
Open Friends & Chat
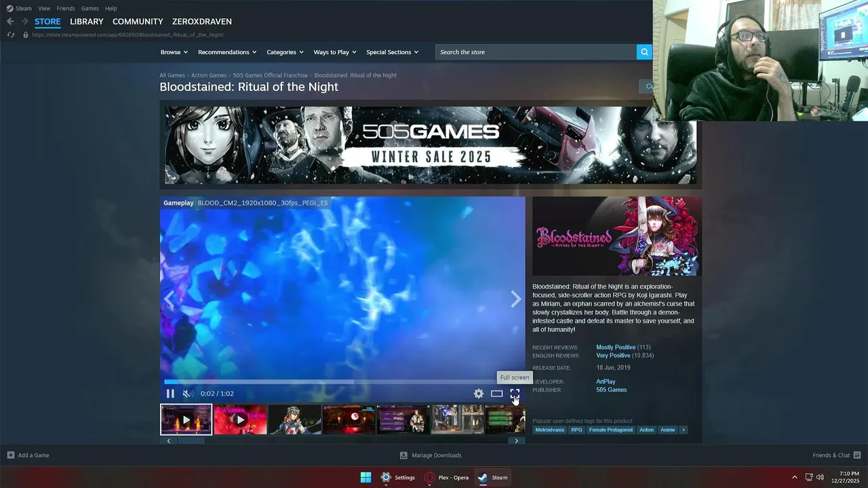[837, 455]
